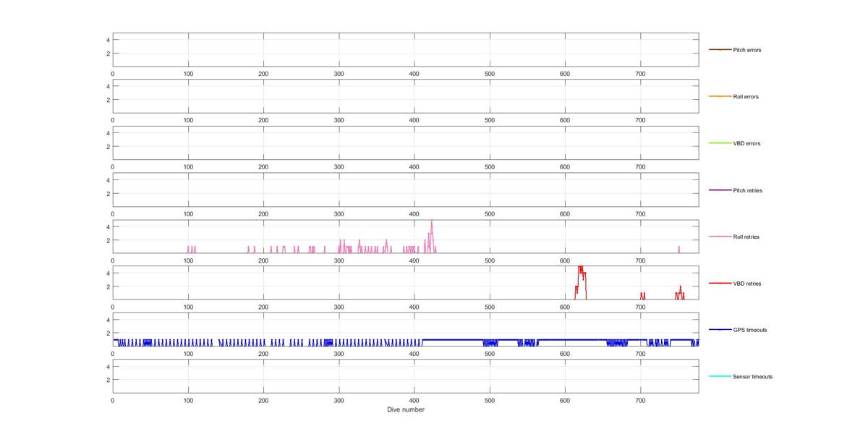Click the small red VBD retries spike near 700
Screen dimensions: 868x442
coord(642,295)
